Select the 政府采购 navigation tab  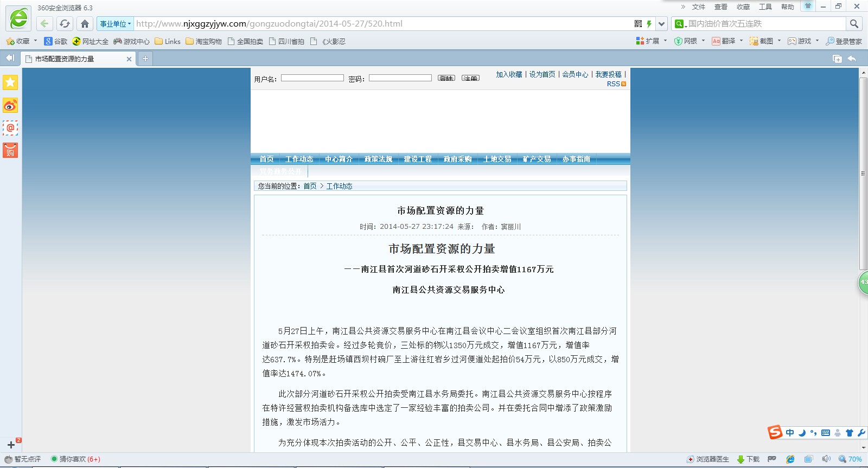click(x=457, y=159)
